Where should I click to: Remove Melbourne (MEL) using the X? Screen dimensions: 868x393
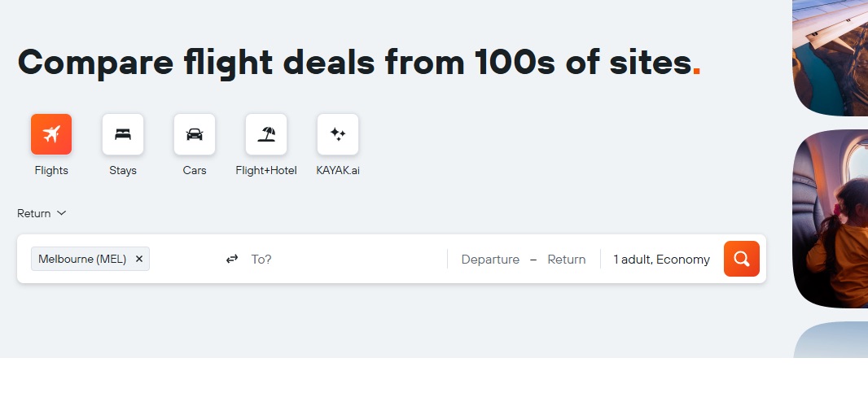[x=139, y=259]
